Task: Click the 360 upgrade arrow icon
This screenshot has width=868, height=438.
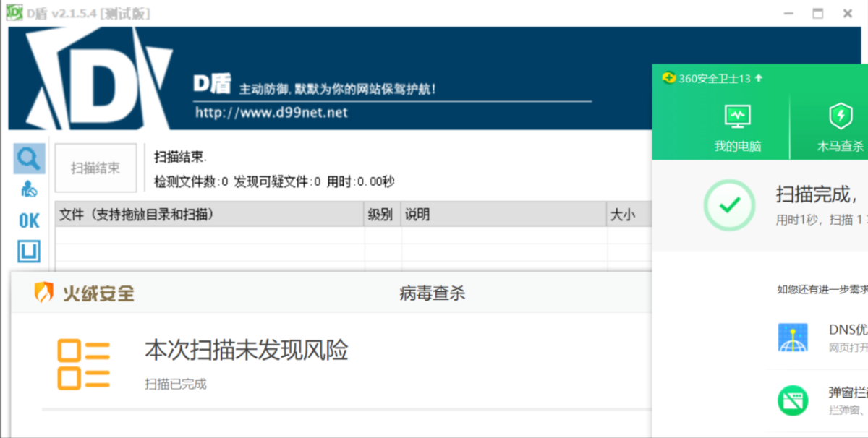Action: [759, 78]
